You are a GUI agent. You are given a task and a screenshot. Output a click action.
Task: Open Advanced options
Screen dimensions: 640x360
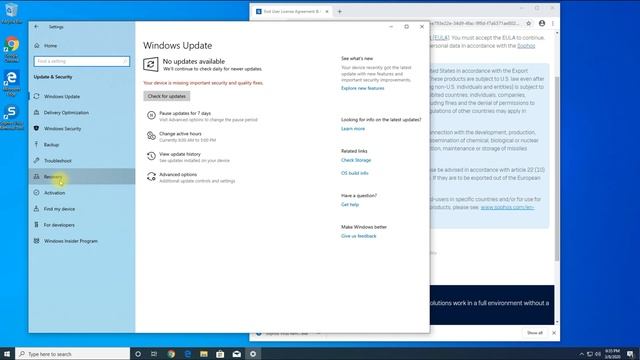[x=178, y=174]
